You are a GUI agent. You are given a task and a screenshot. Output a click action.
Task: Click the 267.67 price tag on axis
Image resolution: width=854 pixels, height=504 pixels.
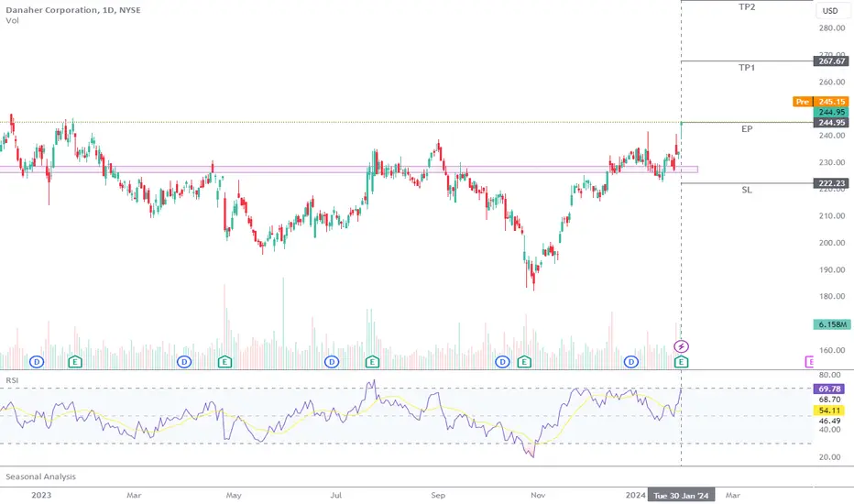830,61
